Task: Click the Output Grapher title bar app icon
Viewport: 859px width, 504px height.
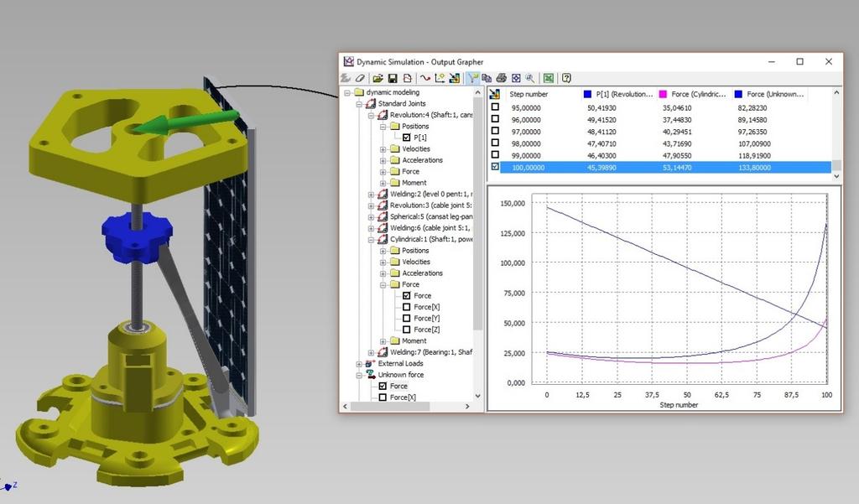Action: click(x=348, y=61)
